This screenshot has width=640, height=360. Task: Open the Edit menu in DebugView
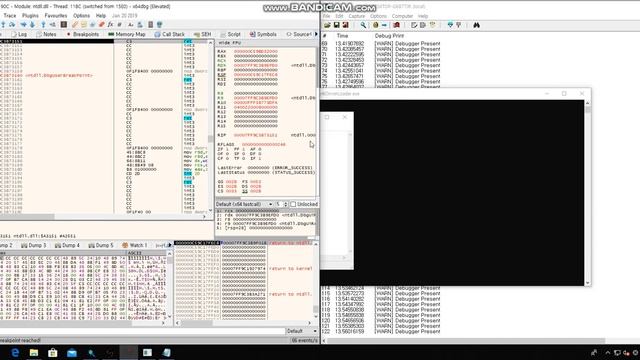tap(339, 16)
